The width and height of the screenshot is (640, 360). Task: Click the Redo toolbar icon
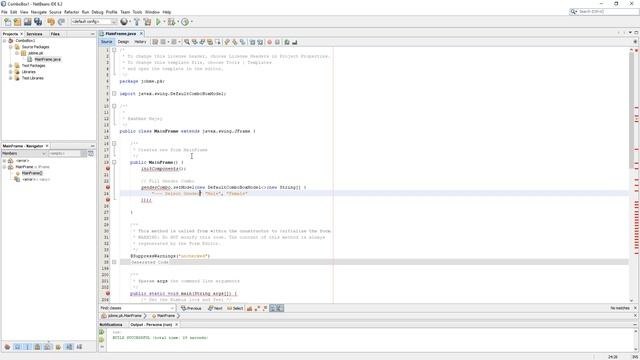tap(61, 22)
